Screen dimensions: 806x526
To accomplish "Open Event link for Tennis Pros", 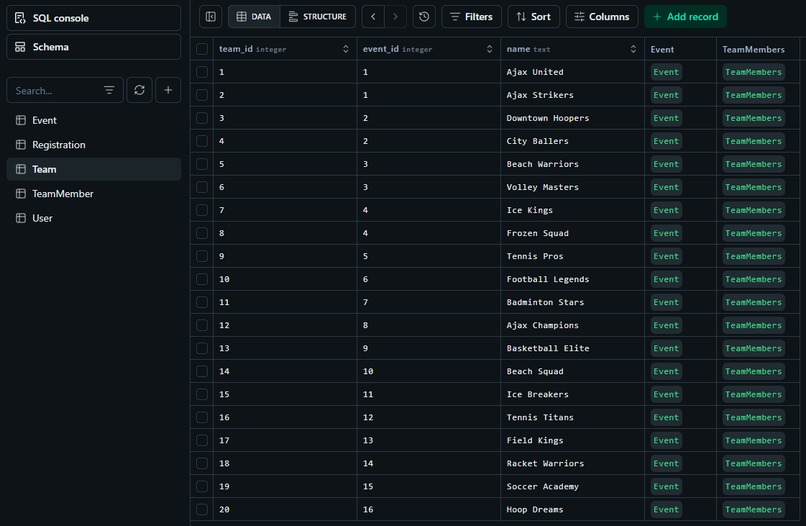I will (666, 256).
